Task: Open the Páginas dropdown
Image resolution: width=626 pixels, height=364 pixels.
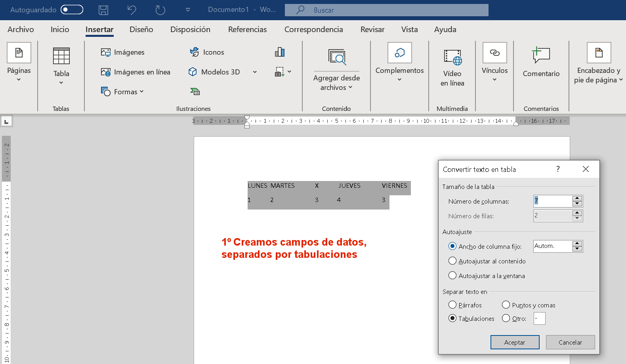Action: coord(19,62)
